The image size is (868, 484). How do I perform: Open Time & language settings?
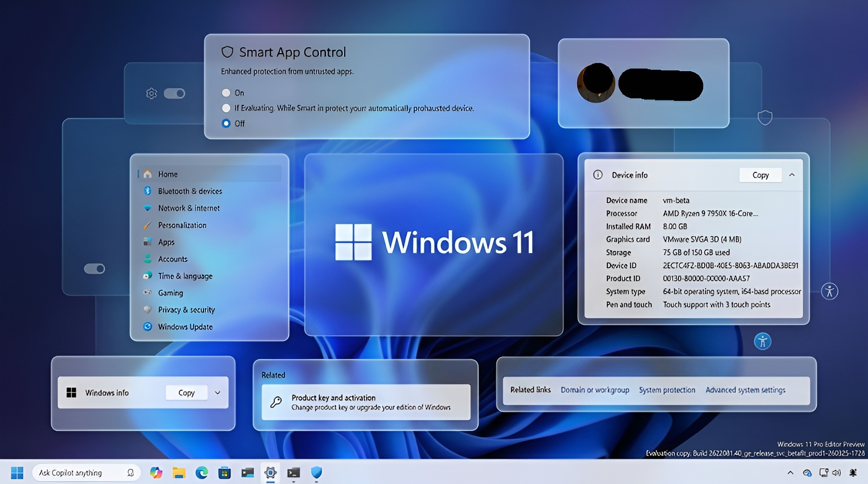click(x=147, y=276)
